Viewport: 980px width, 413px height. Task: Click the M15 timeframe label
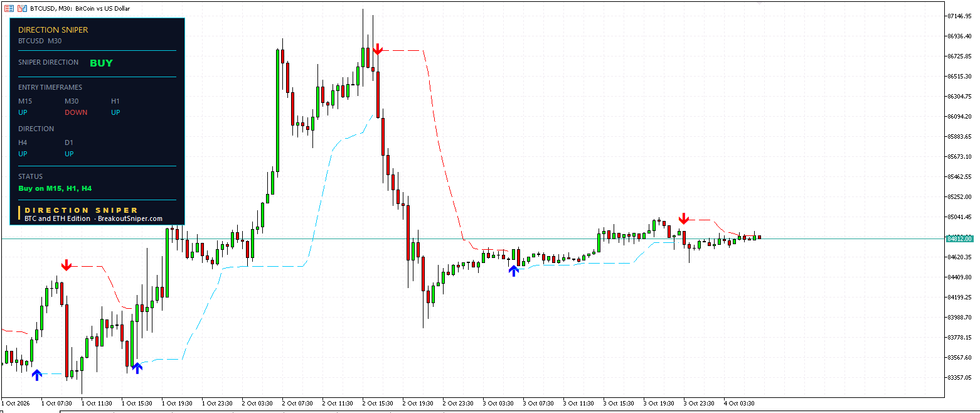(25, 101)
